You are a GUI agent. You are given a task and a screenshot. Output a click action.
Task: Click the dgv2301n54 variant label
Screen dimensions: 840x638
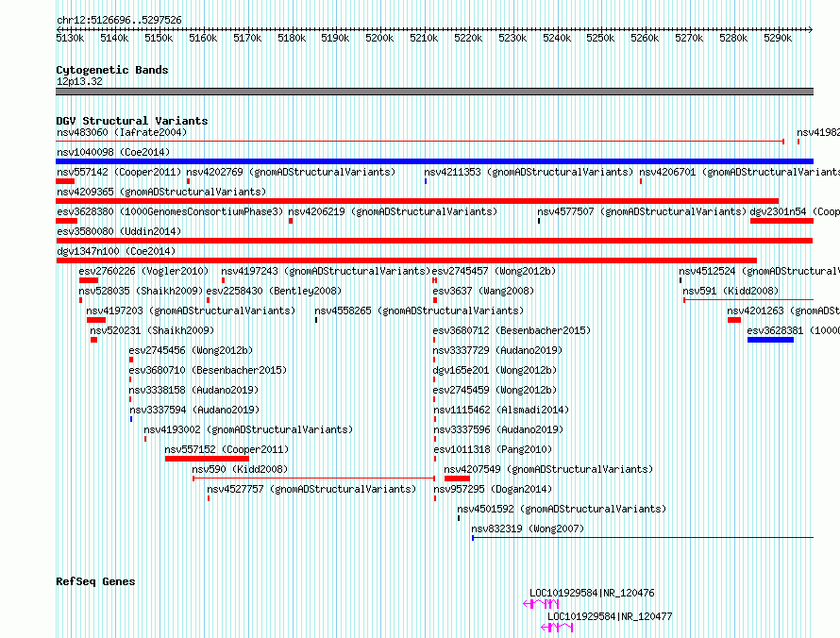coord(795,211)
